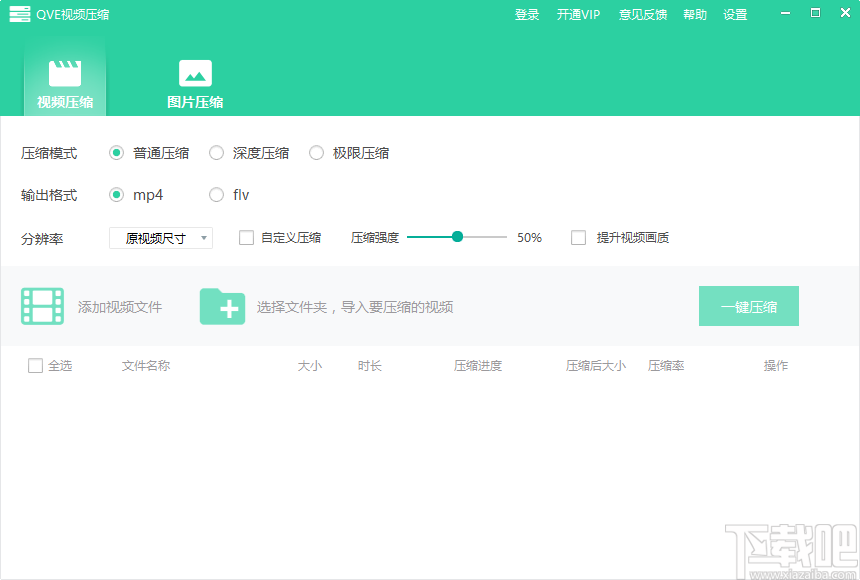Stay on the 视频压缩 tab

click(x=64, y=85)
